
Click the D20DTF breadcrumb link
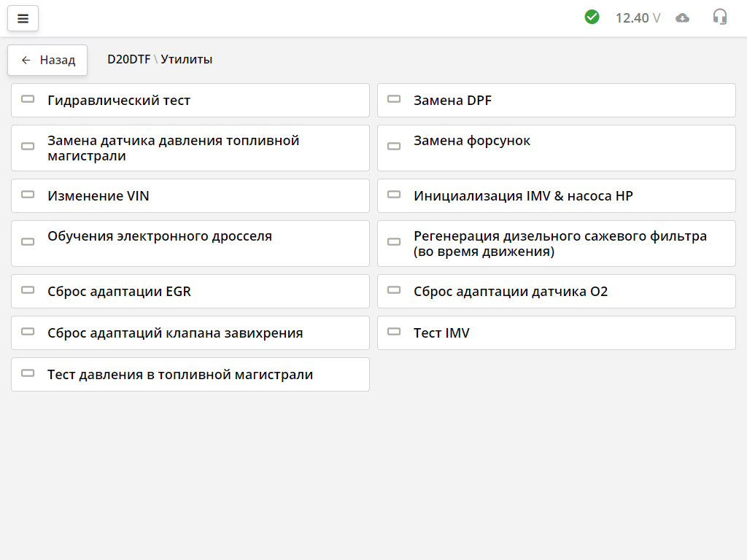(x=128, y=60)
